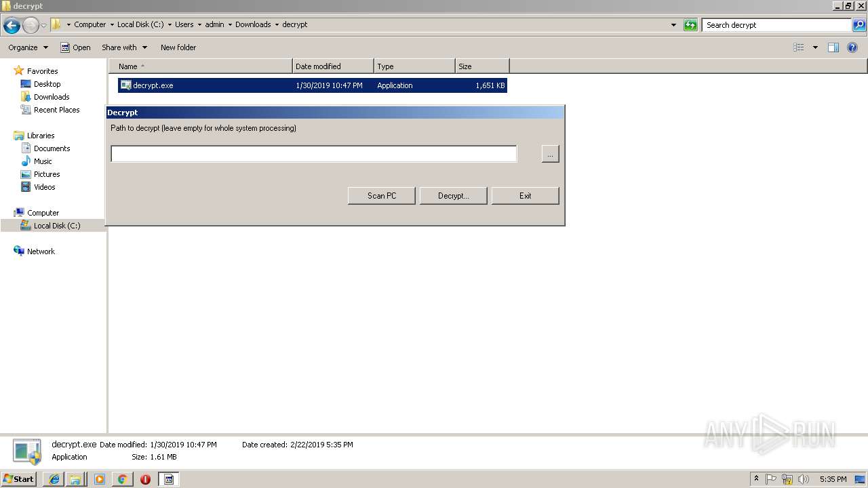This screenshot has height=488, width=868.
Task: Click the folder icon in address bar
Action: tap(56, 24)
